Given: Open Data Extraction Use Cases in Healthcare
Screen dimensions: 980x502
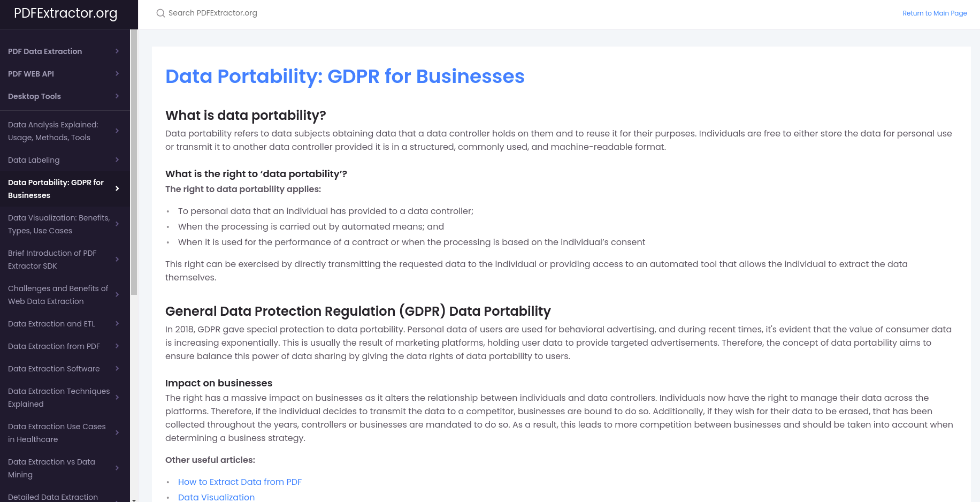Looking at the screenshot, I should tap(57, 433).
